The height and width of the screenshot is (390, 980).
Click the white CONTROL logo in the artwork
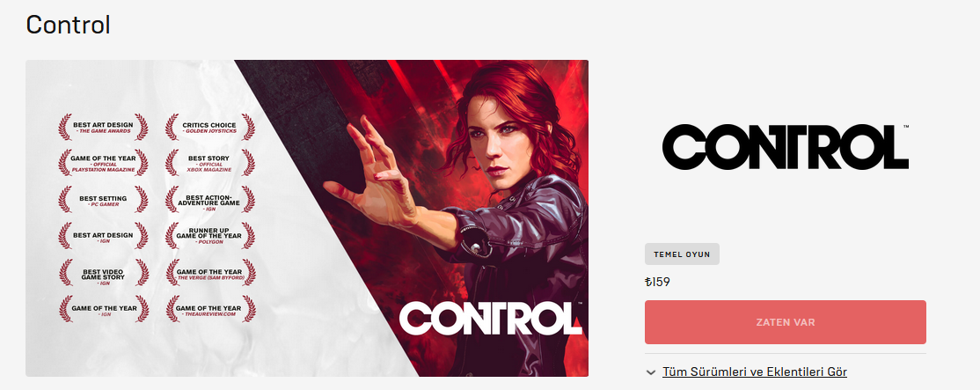click(x=491, y=318)
